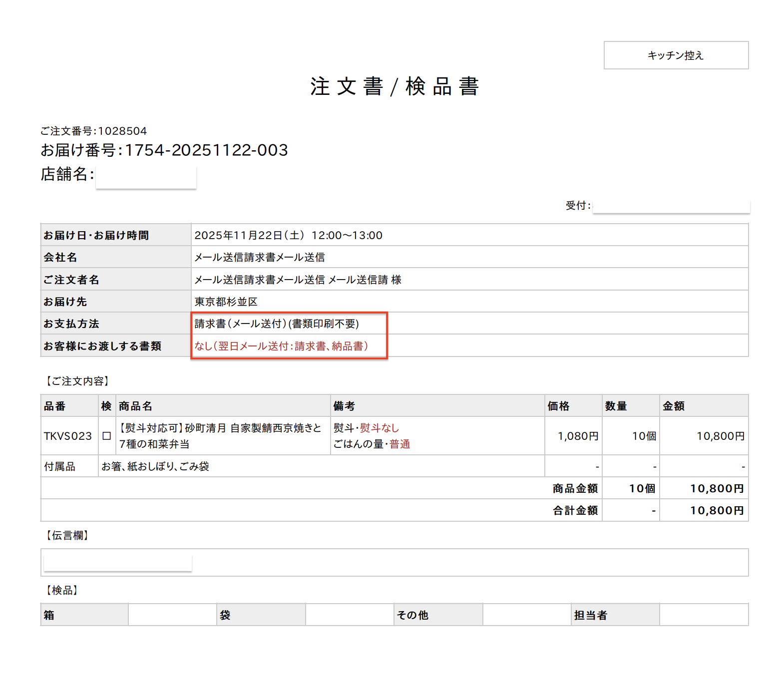
Task: Click payment method 請求書(メール送付)(書類印刷不要)
Action: [277, 324]
